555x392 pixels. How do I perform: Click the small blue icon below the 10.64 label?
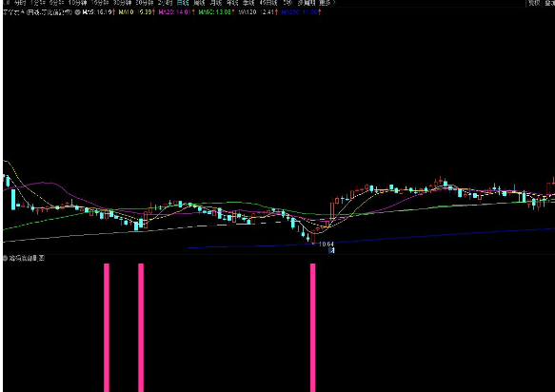coord(331,250)
